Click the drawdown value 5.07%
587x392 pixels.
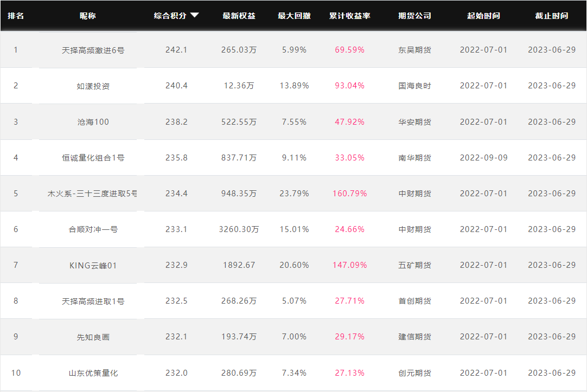click(x=294, y=301)
